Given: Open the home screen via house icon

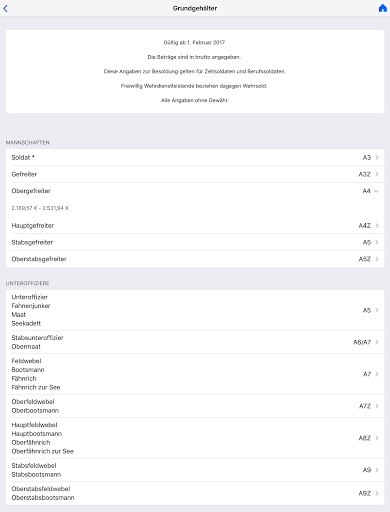Looking at the screenshot, I should point(383,8).
